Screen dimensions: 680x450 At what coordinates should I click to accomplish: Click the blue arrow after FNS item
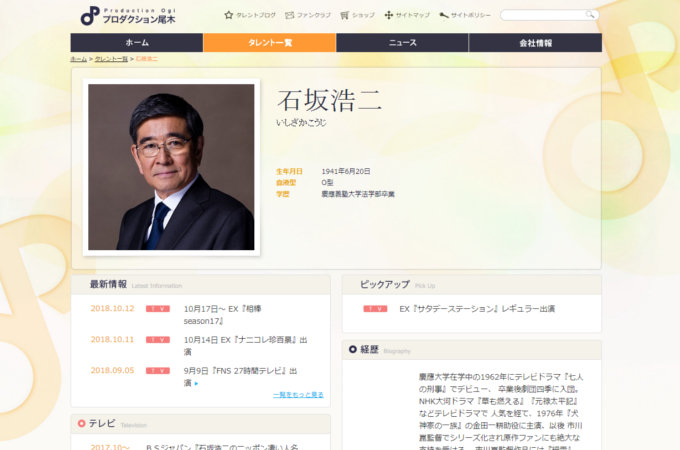(x=196, y=383)
